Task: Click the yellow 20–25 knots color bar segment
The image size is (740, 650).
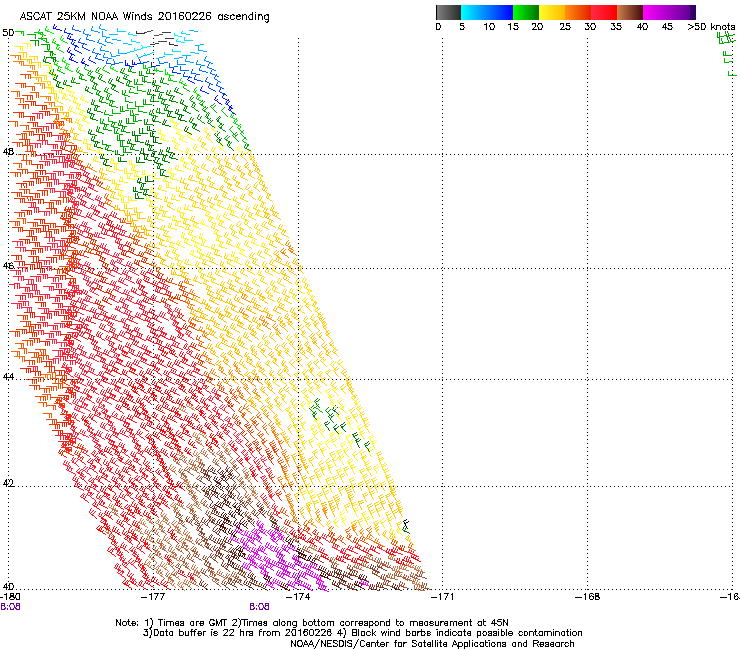Action: (x=552, y=12)
